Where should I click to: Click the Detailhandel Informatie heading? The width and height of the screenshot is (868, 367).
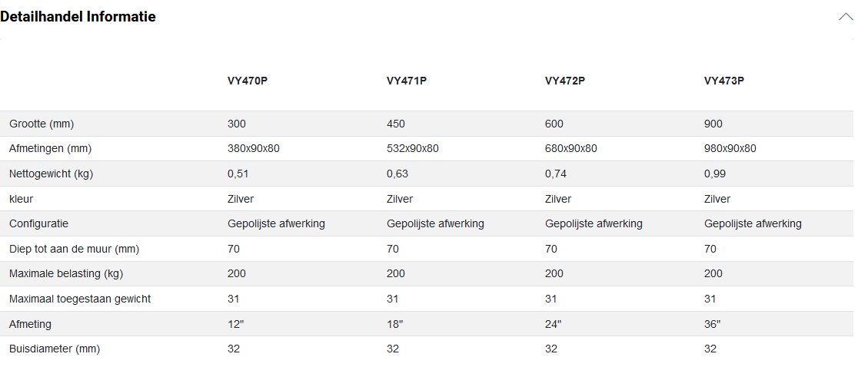[78, 17]
